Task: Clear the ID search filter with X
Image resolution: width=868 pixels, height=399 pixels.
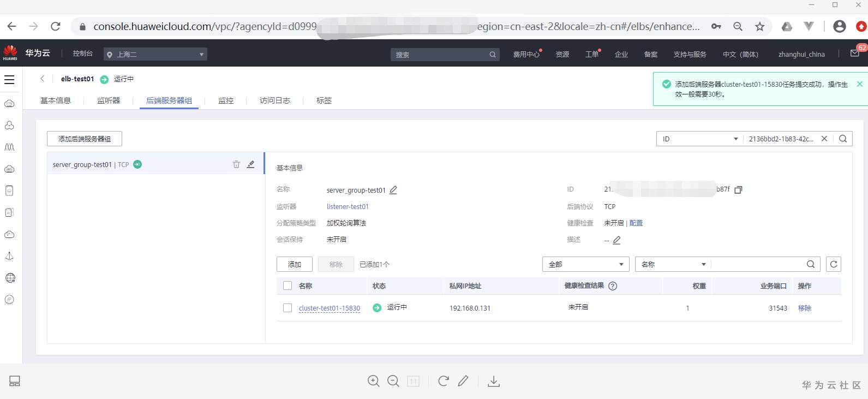Action: [x=824, y=139]
